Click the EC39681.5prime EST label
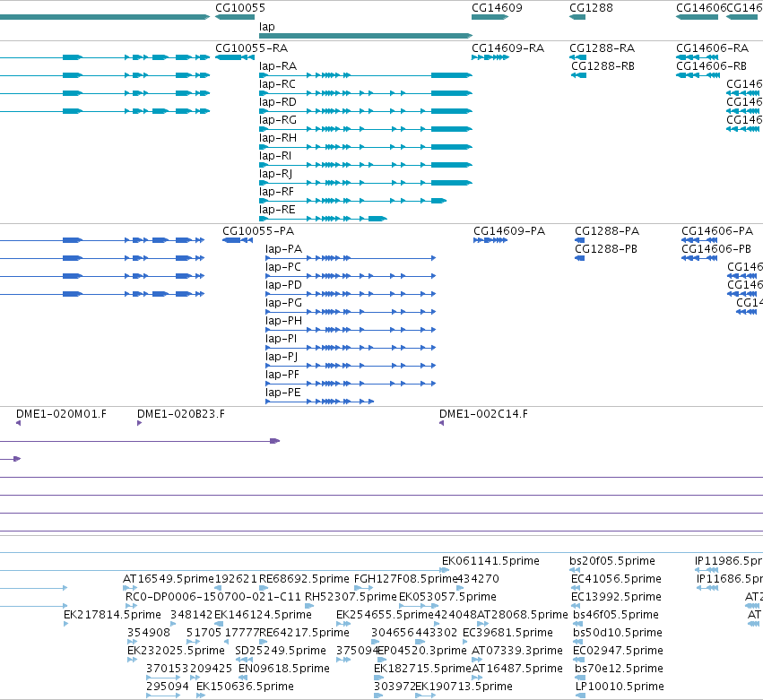763x700 pixels. [x=507, y=633]
